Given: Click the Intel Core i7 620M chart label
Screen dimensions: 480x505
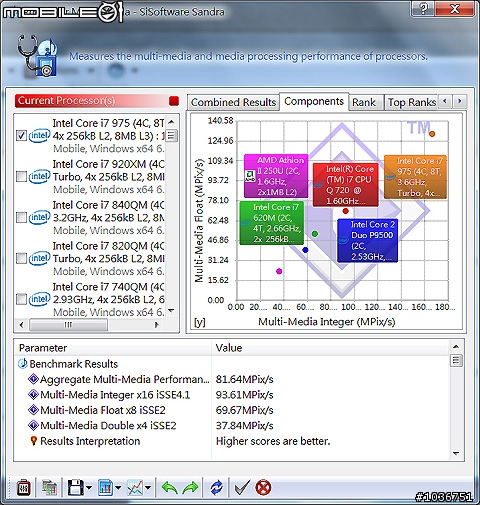Looking at the screenshot, I should (272, 223).
